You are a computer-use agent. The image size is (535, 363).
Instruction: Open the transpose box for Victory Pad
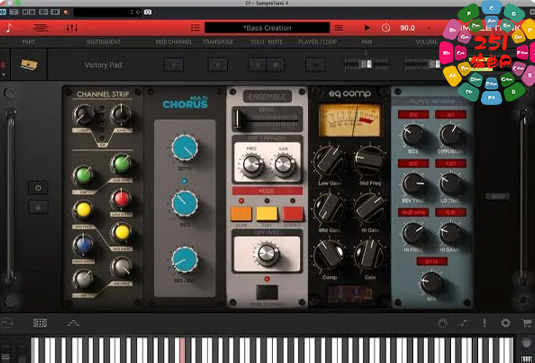tap(218, 64)
